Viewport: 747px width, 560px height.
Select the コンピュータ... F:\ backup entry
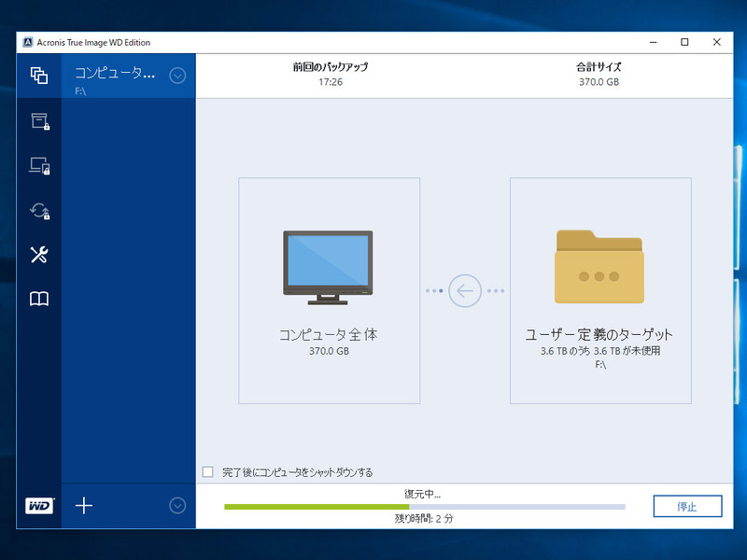[129, 77]
